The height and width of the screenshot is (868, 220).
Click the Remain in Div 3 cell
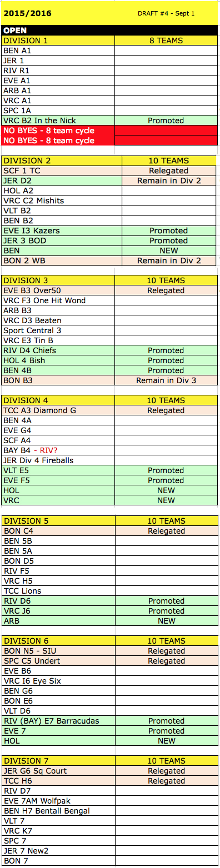(166, 380)
